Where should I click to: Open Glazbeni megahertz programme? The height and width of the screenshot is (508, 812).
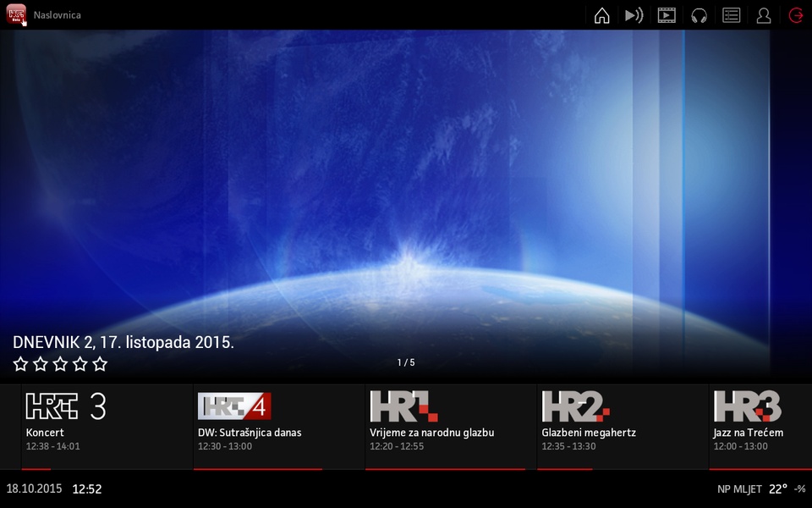589,433
